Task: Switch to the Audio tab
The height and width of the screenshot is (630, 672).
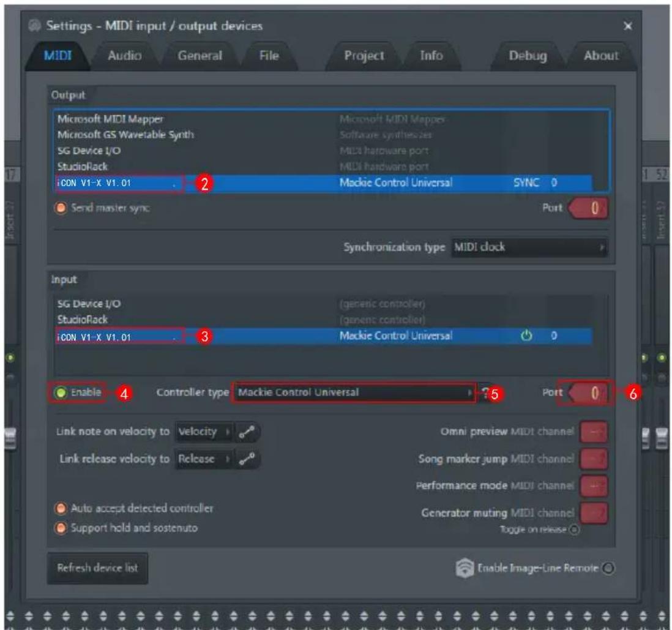Action: coord(125,56)
